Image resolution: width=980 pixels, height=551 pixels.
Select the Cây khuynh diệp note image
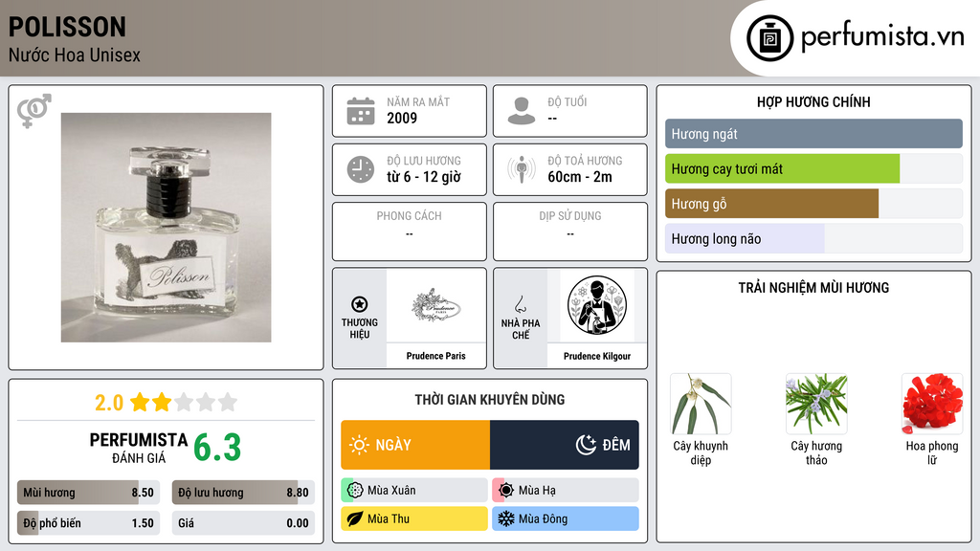(x=701, y=404)
